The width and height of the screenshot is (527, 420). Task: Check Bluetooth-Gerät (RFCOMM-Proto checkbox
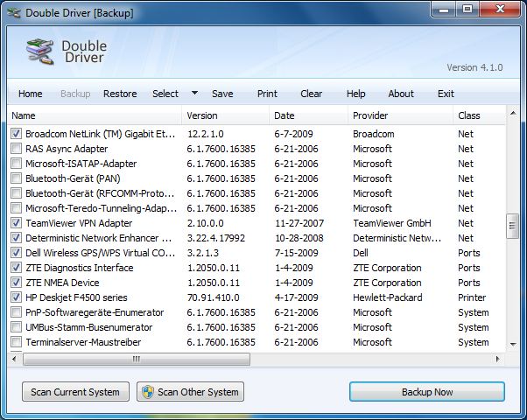point(16,193)
